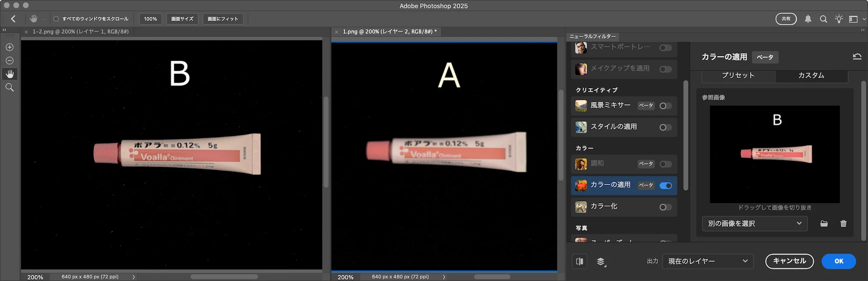Image resolution: width=868 pixels, height=281 pixels.
Task: Click the 200% zoom field in 1-2.png window
Action: (35, 277)
